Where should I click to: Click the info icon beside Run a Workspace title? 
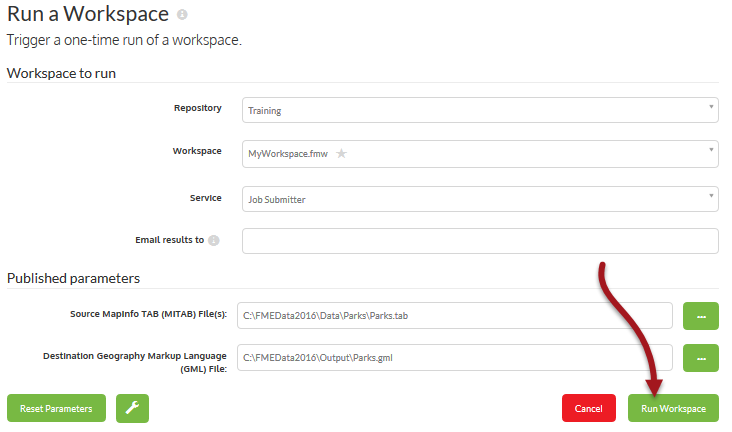(181, 16)
